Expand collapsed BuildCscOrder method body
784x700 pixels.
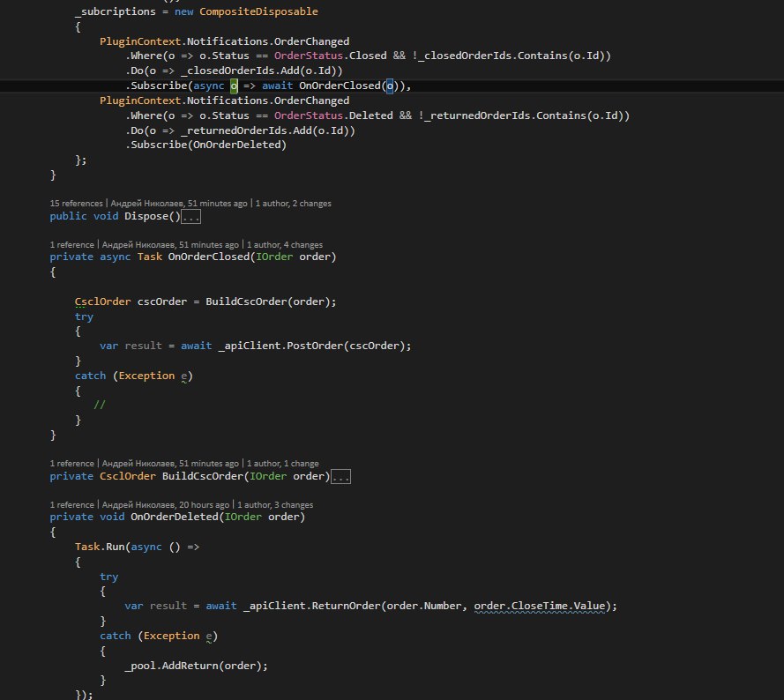click(x=340, y=476)
